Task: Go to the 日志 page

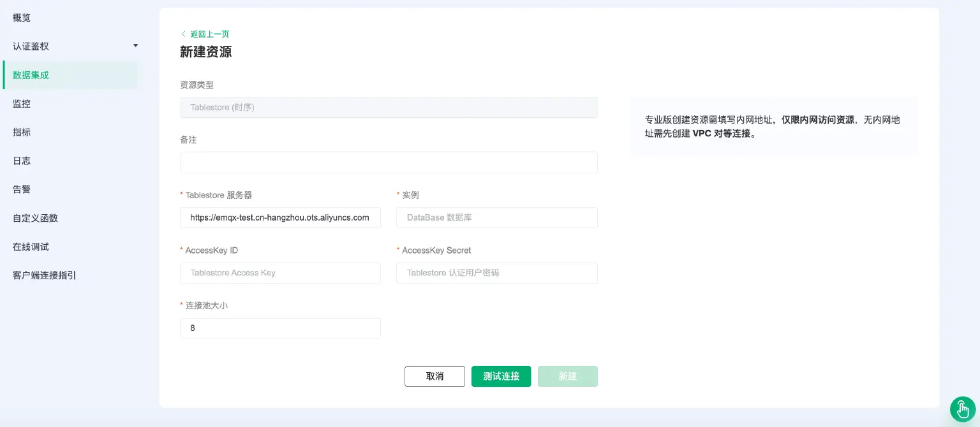Action: [x=21, y=161]
